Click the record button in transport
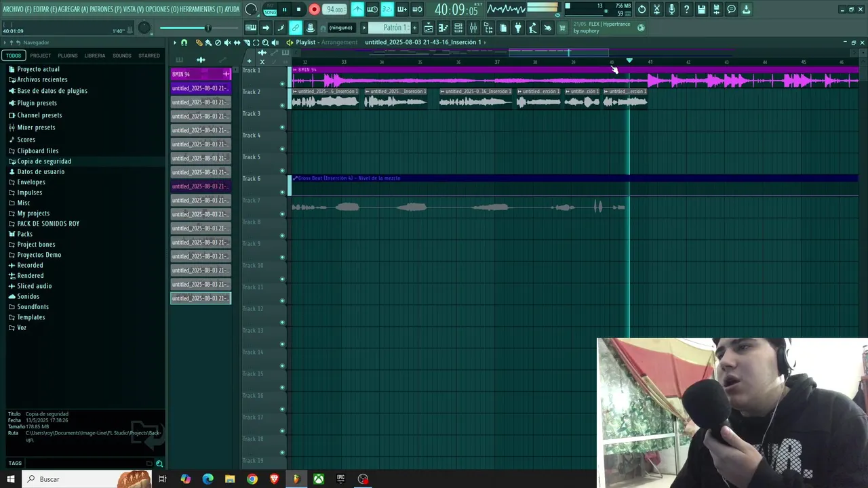 [314, 9]
